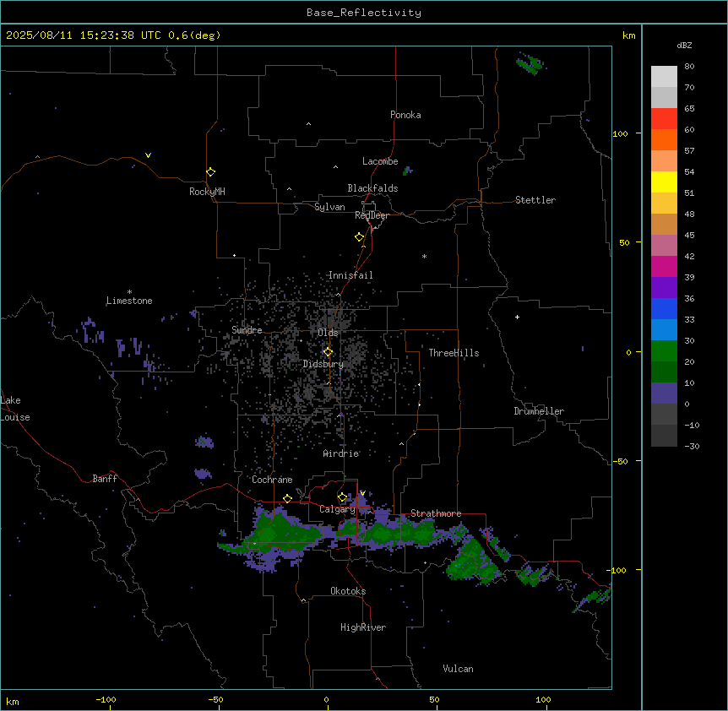Select the RockyMH label
The width and height of the screenshot is (728, 711).
coord(207,192)
